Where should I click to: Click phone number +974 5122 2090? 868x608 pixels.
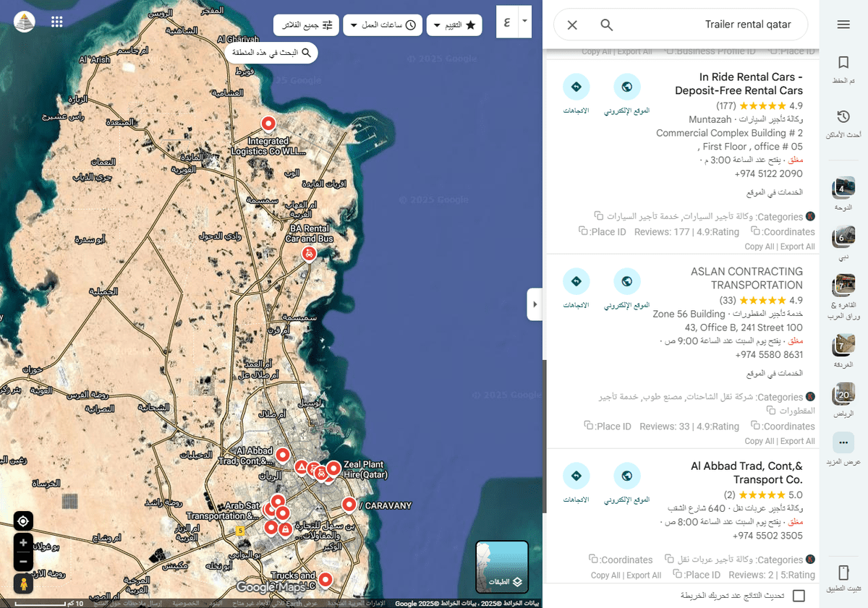[x=768, y=174]
